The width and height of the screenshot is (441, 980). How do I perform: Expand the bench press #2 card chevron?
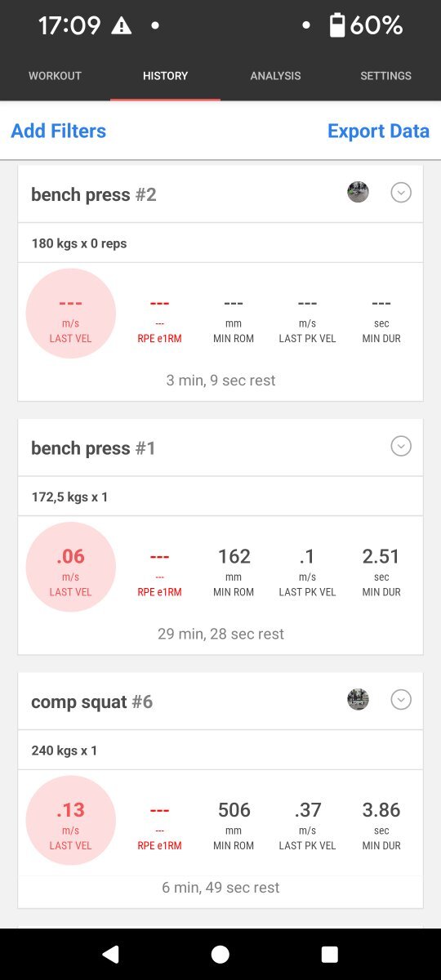tap(400, 193)
